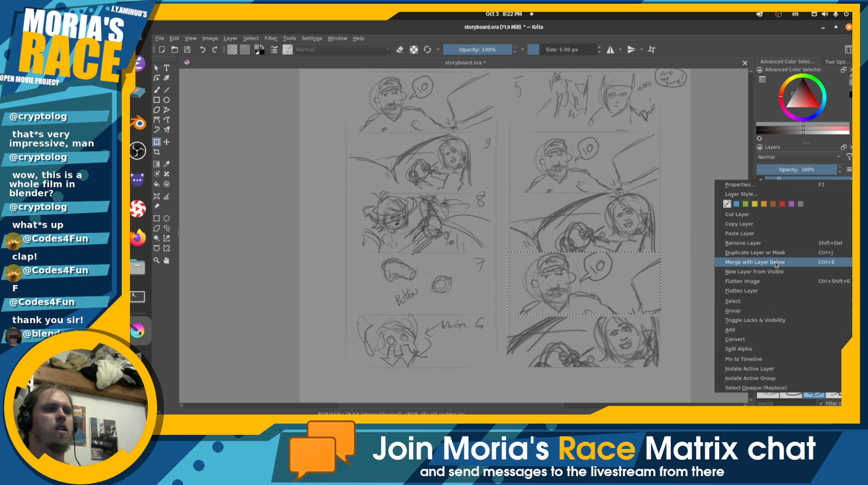Open the Filter menu in menu bar

271,38
